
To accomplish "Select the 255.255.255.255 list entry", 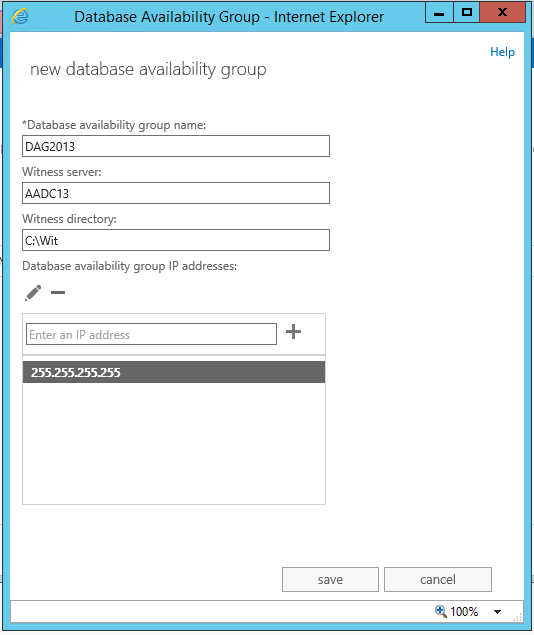I will point(174,372).
